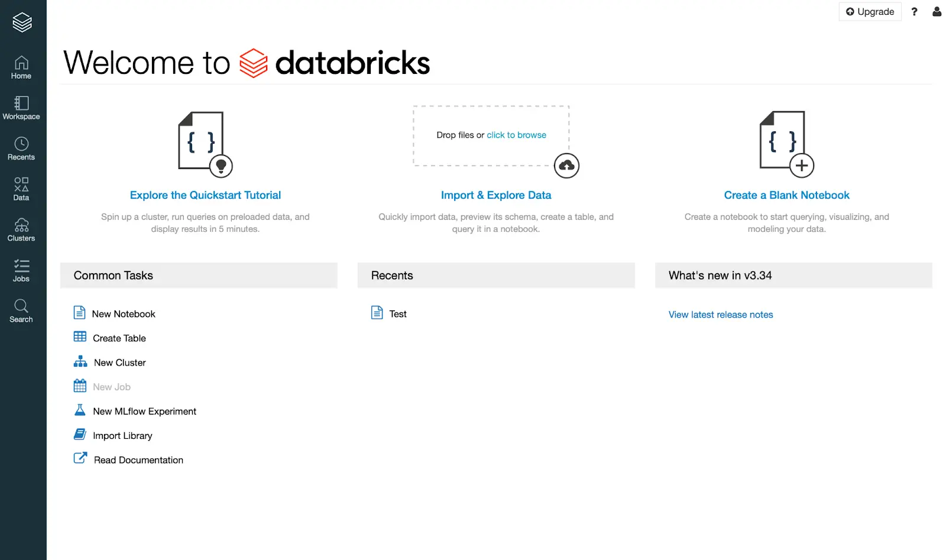Viewport: 946px width, 560px height.
Task: Open View latest release notes
Action: (721, 315)
